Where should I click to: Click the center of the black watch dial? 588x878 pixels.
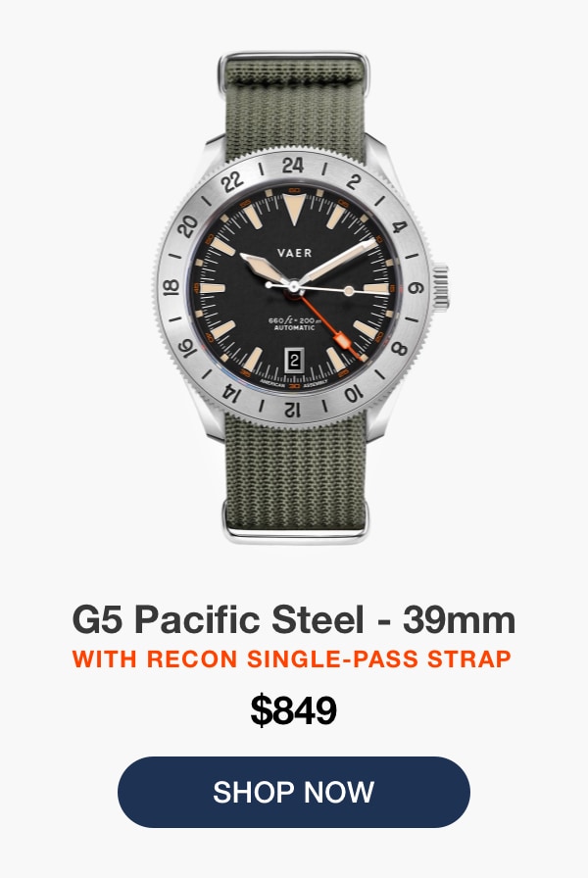293,287
